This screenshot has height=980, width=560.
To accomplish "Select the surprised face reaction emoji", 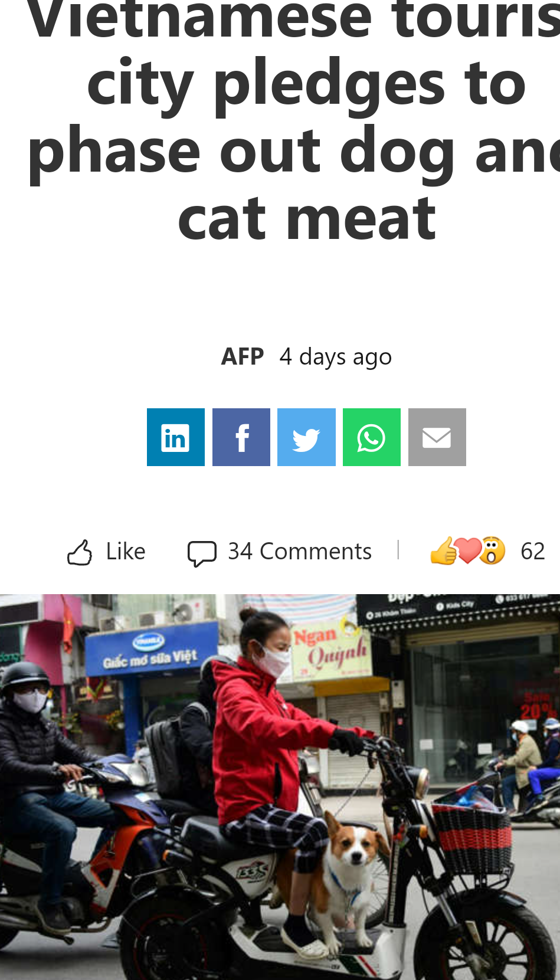I will click(x=493, y=550).
